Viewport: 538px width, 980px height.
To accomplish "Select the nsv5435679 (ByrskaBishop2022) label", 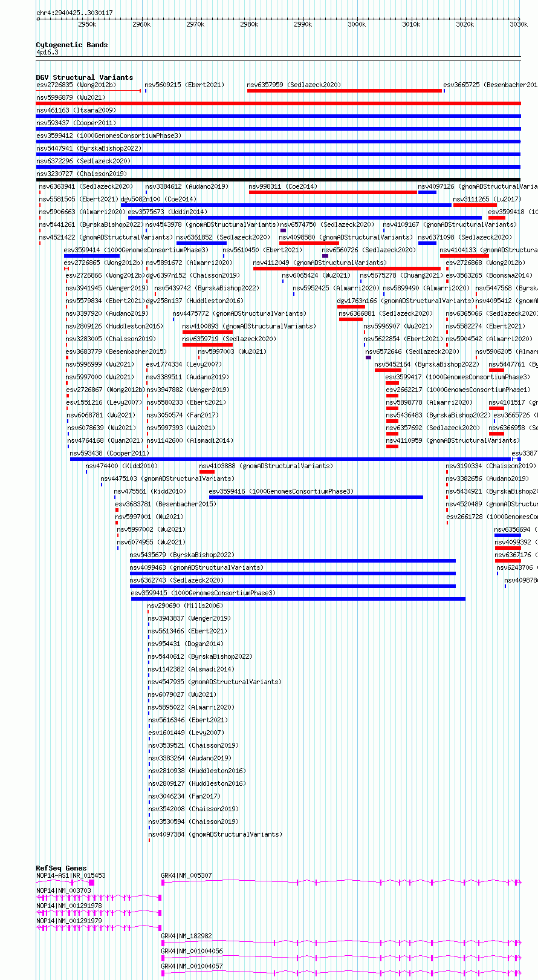I will coord(182,555).
